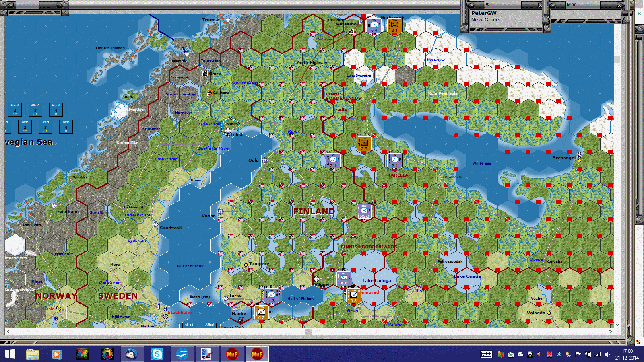Click the Viipuri port symbol

tap(316, 279)
